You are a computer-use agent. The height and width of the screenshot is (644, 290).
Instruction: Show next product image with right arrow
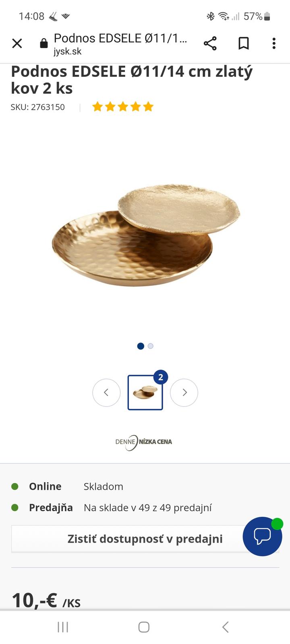tap(184, 392)
